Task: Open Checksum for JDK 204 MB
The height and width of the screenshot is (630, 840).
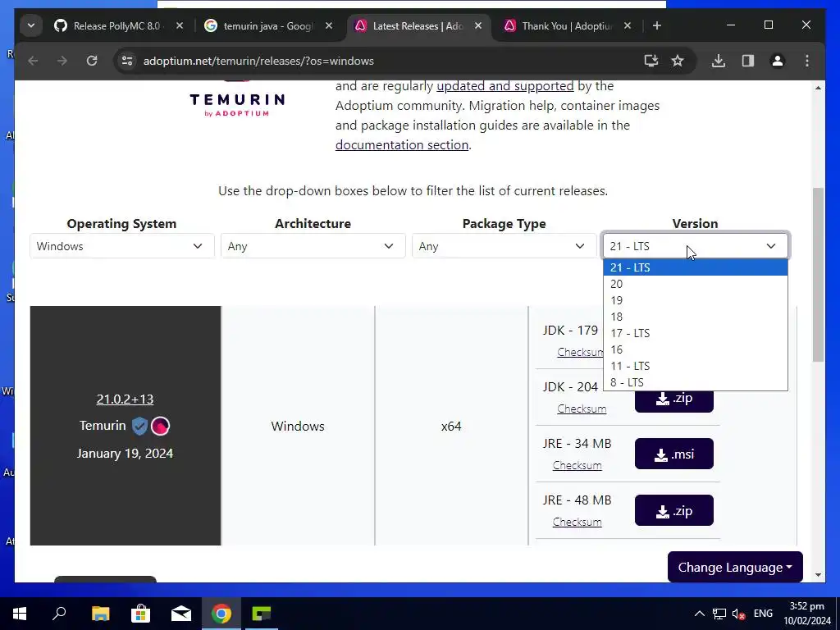Action: [x=582, y=409]
